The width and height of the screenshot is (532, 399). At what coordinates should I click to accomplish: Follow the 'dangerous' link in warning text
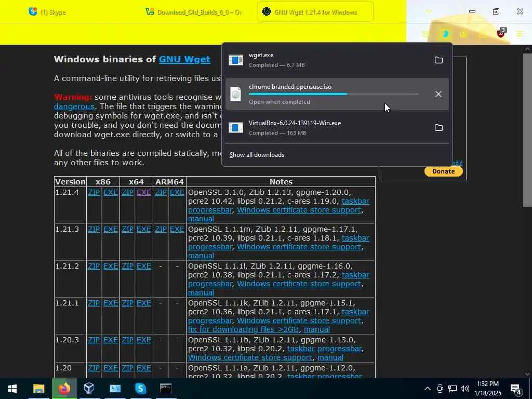point(74,106)
